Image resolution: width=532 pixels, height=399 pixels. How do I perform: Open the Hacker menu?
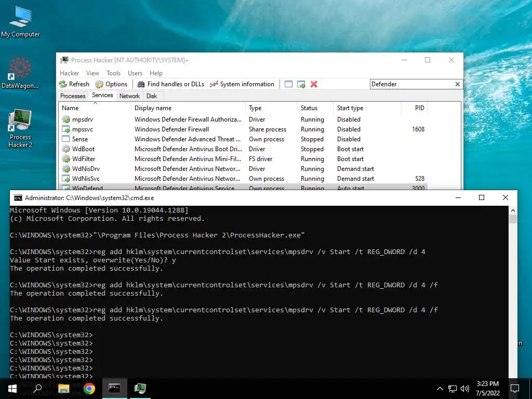(x=69, y=73)
